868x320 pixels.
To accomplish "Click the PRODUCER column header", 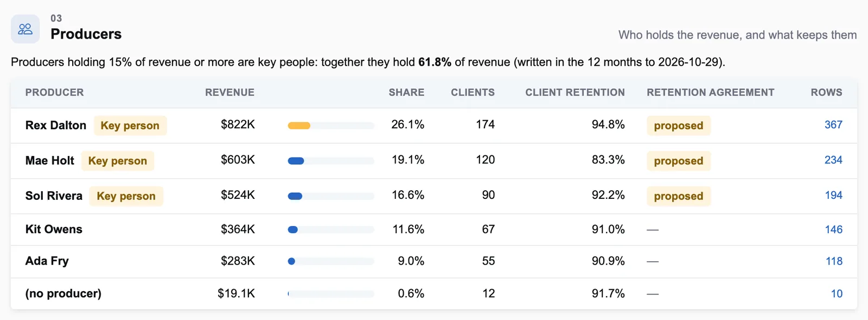I will [x=55, y=92].
